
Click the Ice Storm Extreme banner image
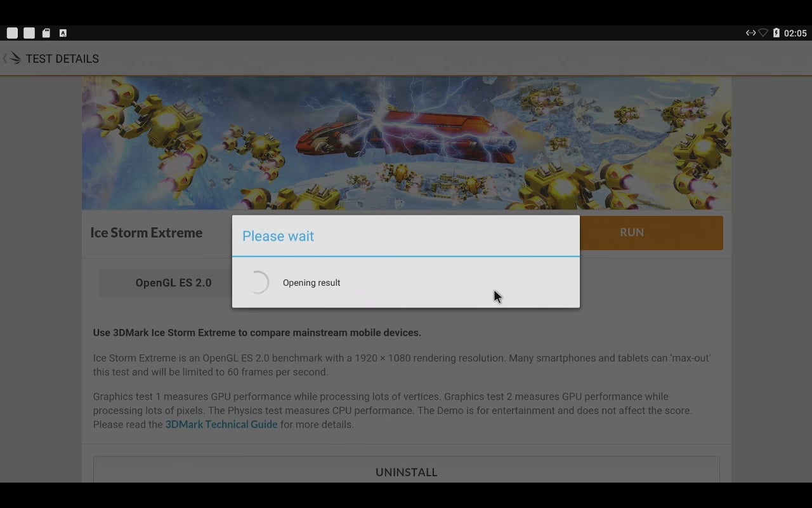[x=407, y=143]
